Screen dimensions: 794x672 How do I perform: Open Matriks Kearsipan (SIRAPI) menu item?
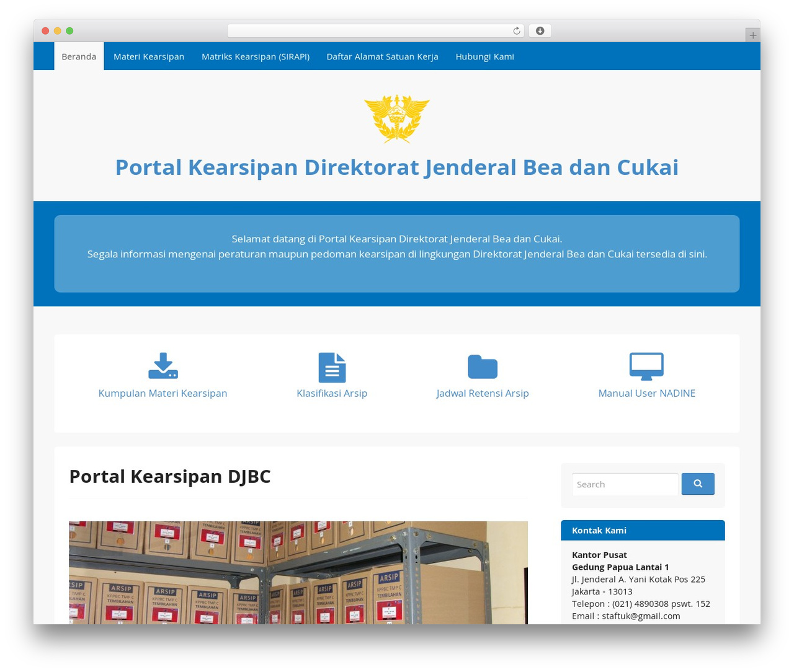(256, 56)
